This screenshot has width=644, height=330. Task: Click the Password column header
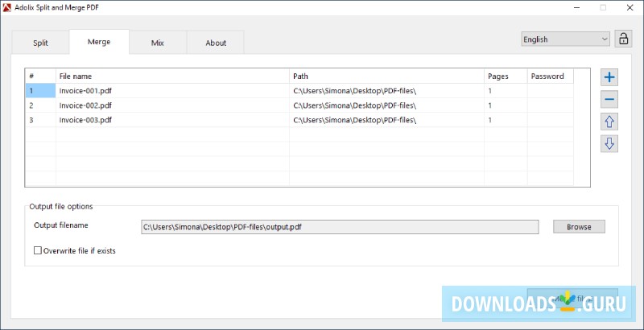pos(551,76)
